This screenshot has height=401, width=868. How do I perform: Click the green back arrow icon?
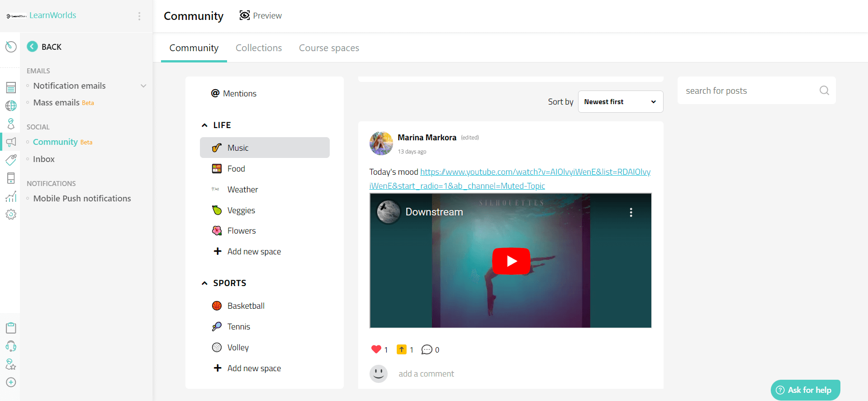32,47
